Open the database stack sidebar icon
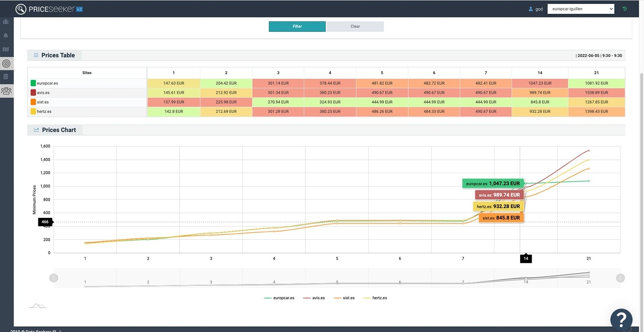 tap(6, 77)
